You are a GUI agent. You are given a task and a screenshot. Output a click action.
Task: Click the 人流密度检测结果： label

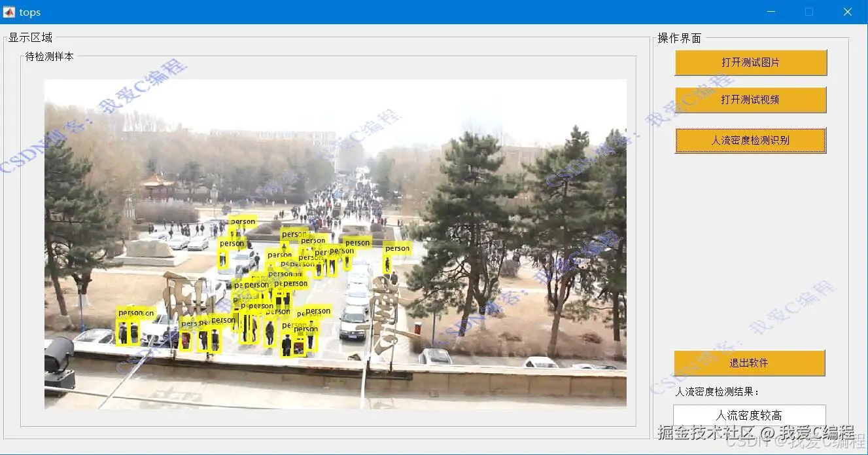718,391
